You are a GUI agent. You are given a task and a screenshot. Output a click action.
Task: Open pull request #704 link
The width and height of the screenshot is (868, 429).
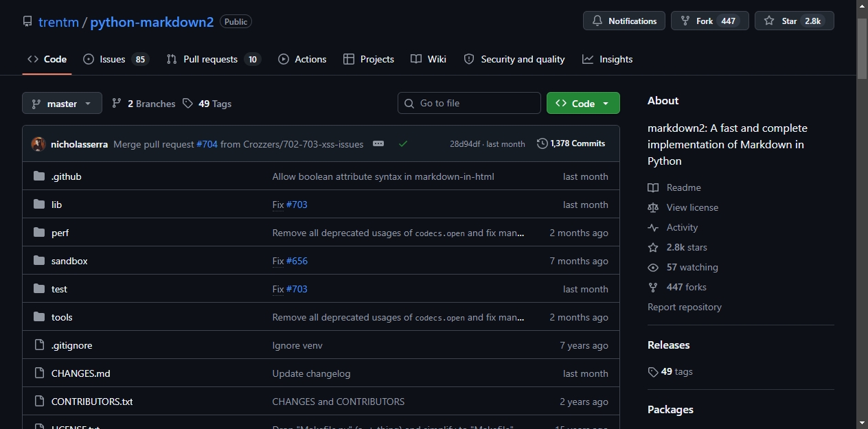coord(207,144)
